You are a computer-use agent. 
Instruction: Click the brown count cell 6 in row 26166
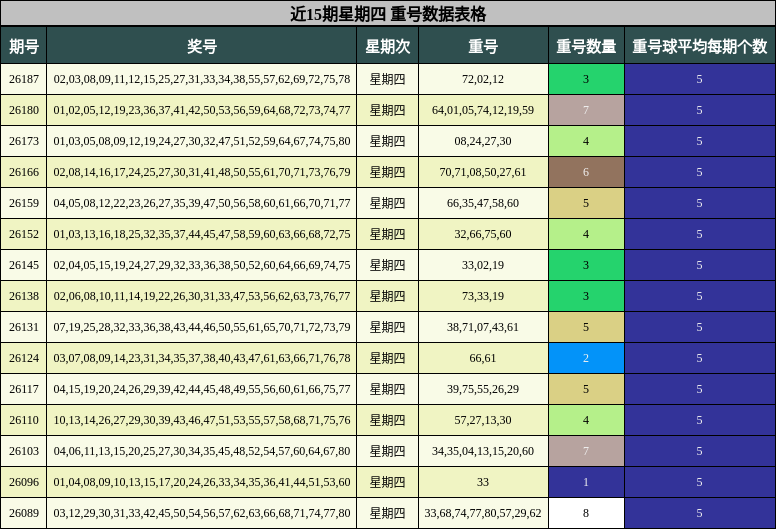click(x=586, y=172)
